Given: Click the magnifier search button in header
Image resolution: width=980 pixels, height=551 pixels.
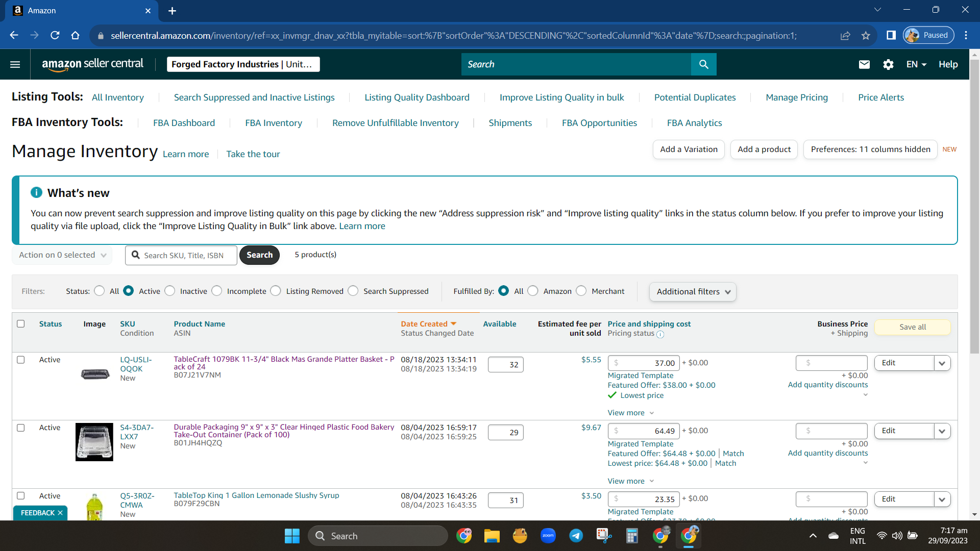Looking at the screenshot, I should click(x=703, y=64).
